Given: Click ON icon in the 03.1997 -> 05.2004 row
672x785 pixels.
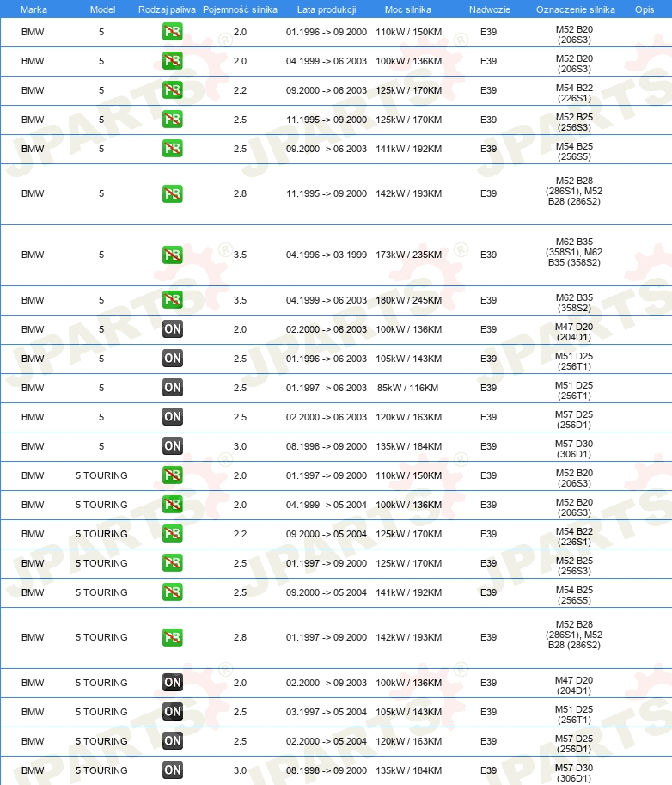Looking at the screenshot, I should (172, 711).
